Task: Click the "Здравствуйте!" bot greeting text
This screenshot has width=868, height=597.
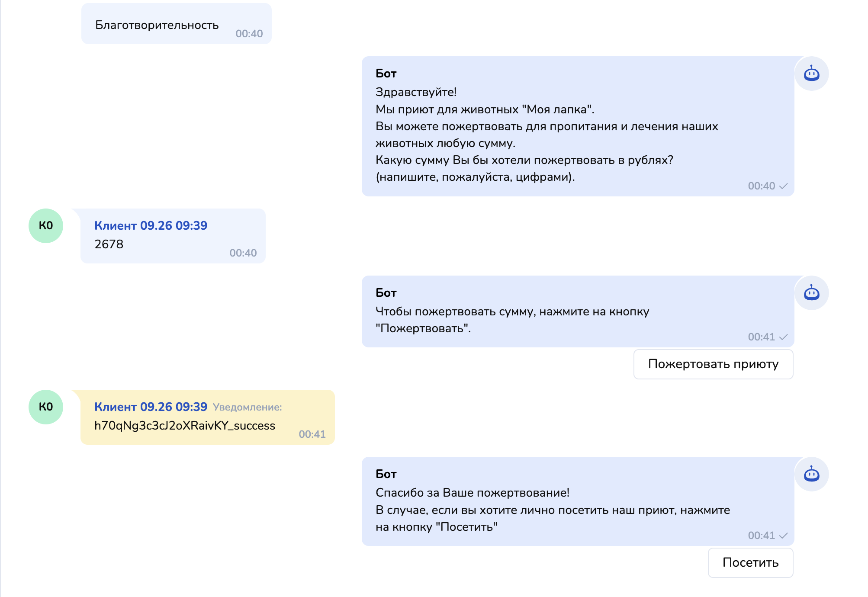Action: 416,92
